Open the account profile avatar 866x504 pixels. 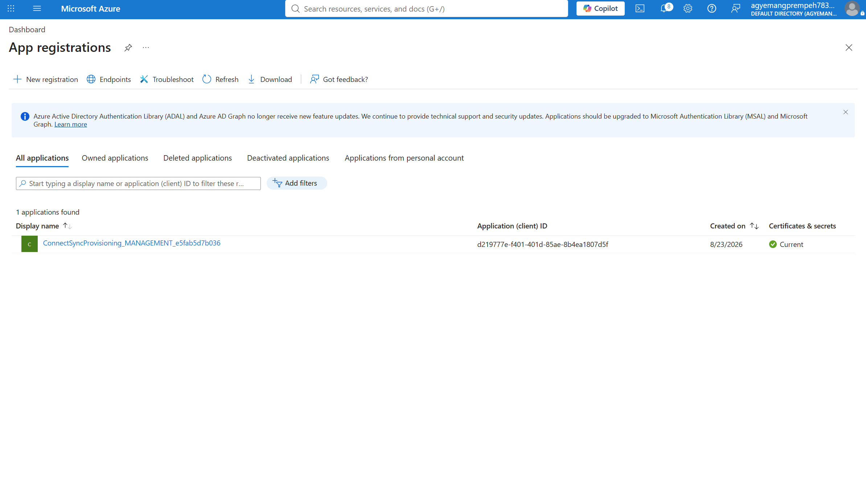(x=852, y=8)
